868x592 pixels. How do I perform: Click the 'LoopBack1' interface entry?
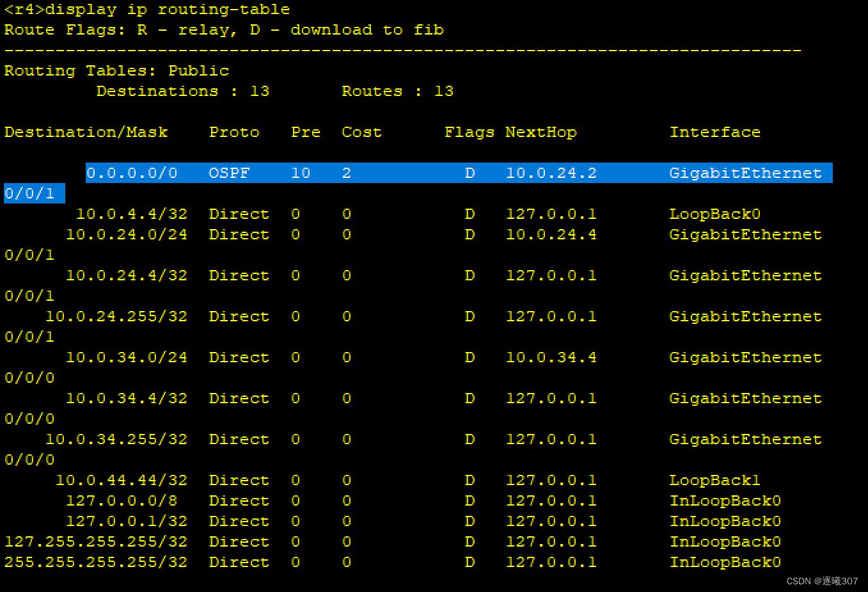[x=715, y=481]
